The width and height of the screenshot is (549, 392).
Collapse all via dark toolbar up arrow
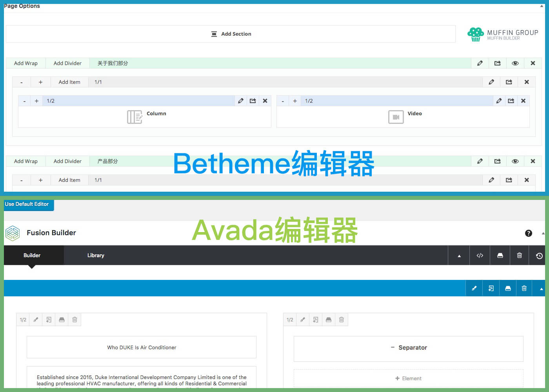pyautogui.click(x=459, y=256)
